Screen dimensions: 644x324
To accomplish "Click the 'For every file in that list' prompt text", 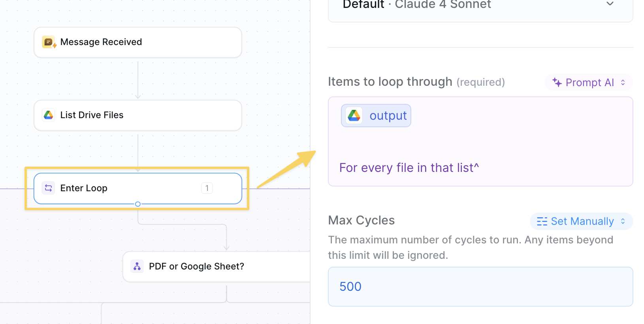I will click(x=409, y=168).
